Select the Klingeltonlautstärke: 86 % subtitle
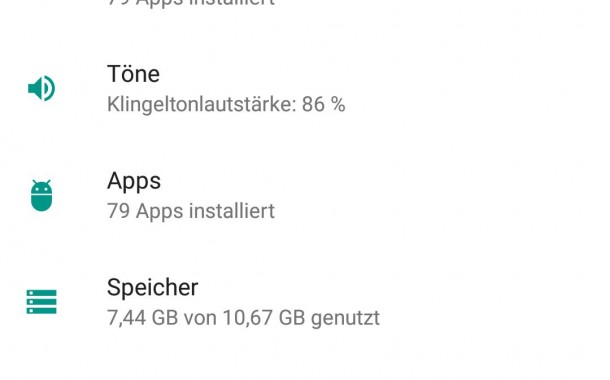 click(x=226, y=105)
